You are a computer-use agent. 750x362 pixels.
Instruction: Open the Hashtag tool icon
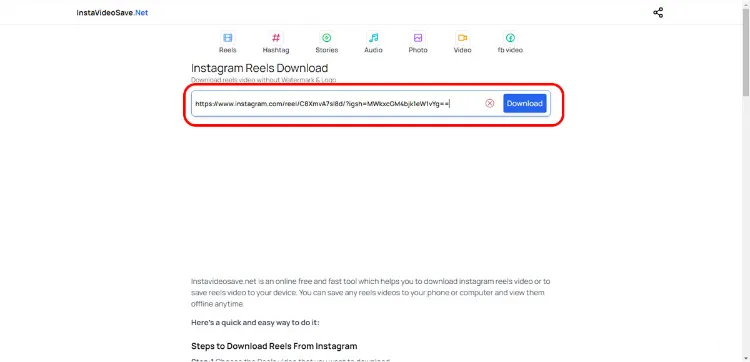tap(276, 38)
